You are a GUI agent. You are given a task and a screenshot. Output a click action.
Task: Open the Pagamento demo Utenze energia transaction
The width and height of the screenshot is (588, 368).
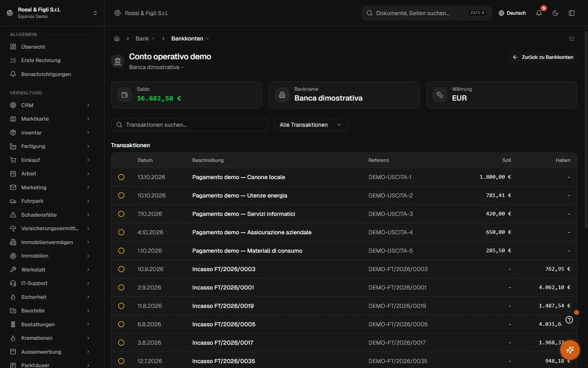pos(240,195)
